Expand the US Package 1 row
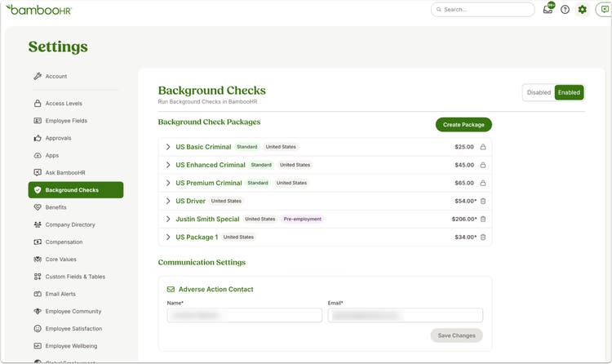The height and width of the screenshot is (364, 612). click(168, 237)
